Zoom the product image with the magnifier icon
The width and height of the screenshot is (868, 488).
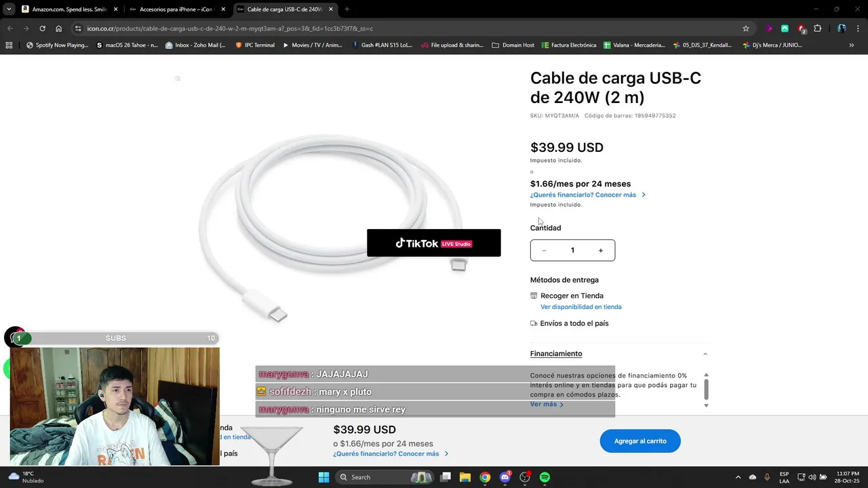pos(178,79)
